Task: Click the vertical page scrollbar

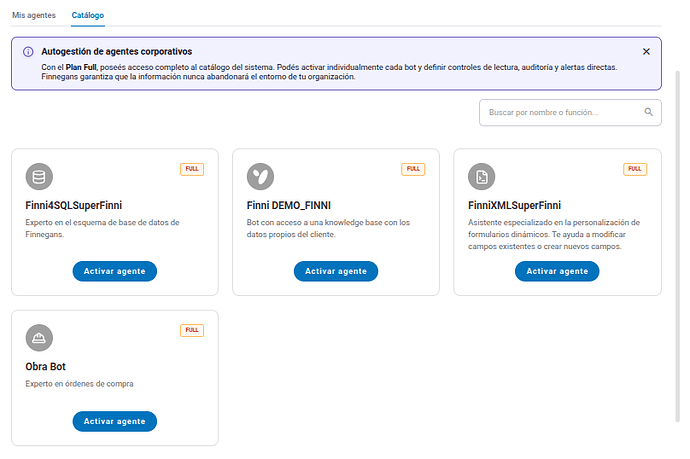Action: 678,246
